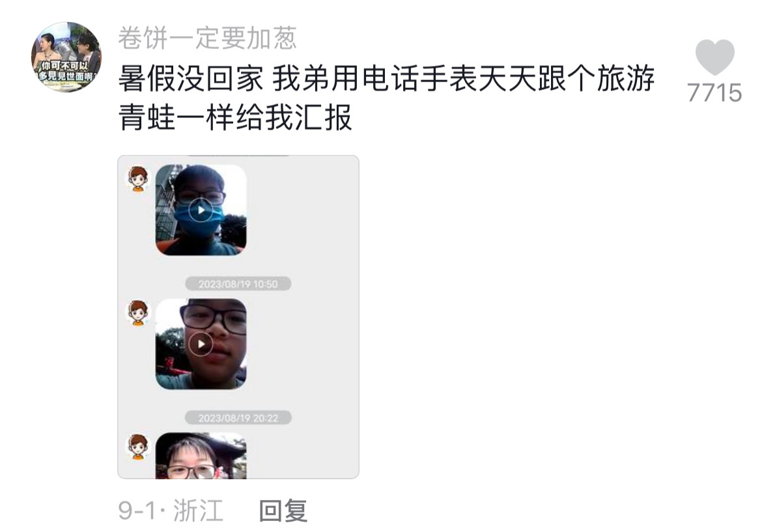Play the video of the boy with black glasses
The height and width of the screenshot is (532, 762).
[x=201, y=344]
